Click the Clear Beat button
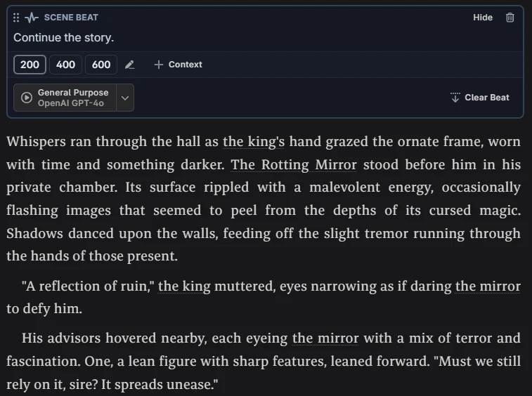This screenshot has height=396, width=532. (480, 98)
